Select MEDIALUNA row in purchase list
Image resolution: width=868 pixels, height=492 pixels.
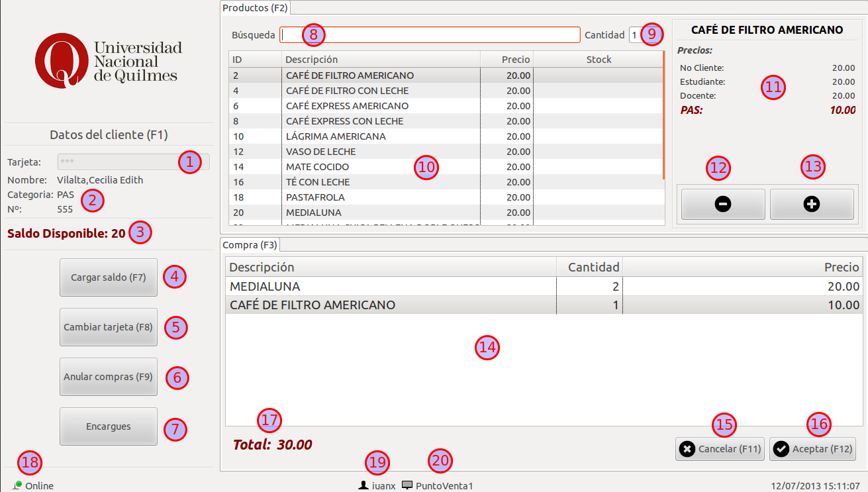point(391,287)
